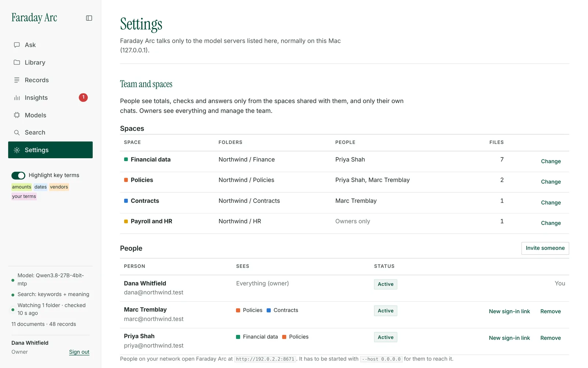This screenshot has width=588, height=368.
Task: Remove Marc Tremblay from the team
Action: point(551,311)
